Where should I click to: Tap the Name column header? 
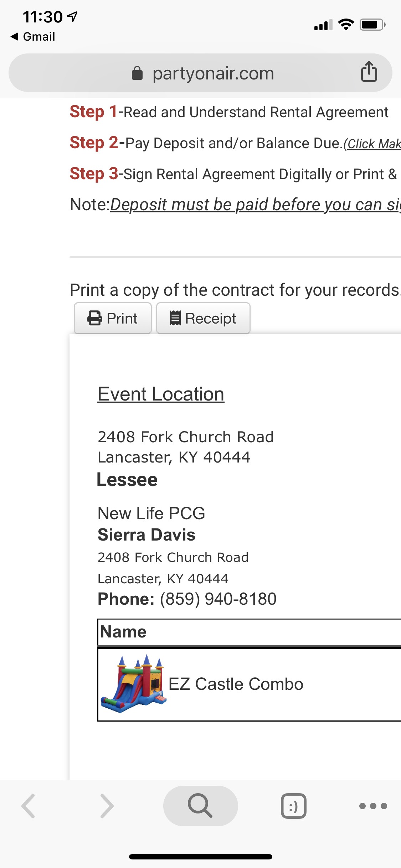(123, 632)
